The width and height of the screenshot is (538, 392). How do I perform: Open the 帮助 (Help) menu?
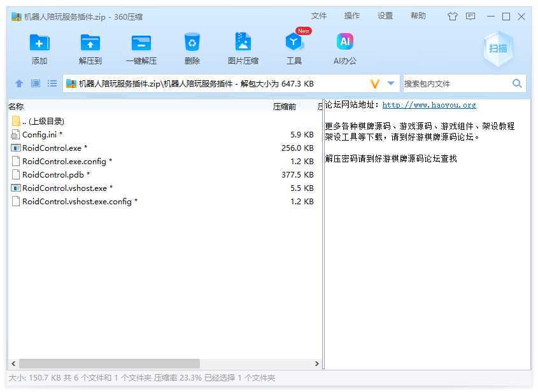[x=418, y=16]
